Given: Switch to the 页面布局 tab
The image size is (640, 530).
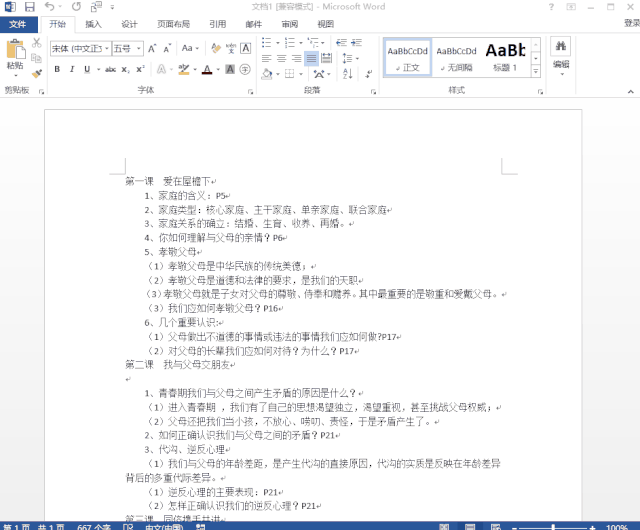Looking at the screenshot, I should tap(173, 24).
